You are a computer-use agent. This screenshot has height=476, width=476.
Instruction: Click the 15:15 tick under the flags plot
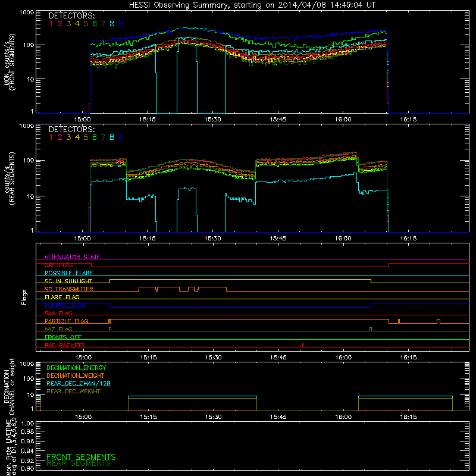[x=148, y=358]
